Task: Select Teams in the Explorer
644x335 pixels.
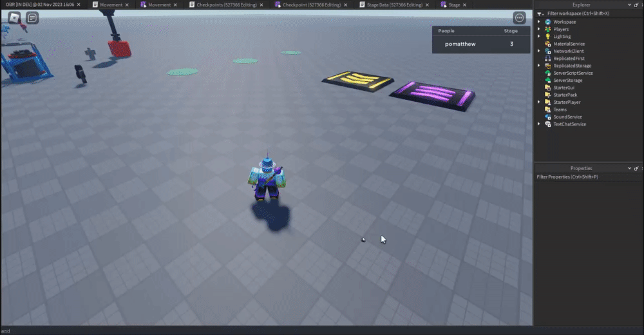Action: (560, 110)
